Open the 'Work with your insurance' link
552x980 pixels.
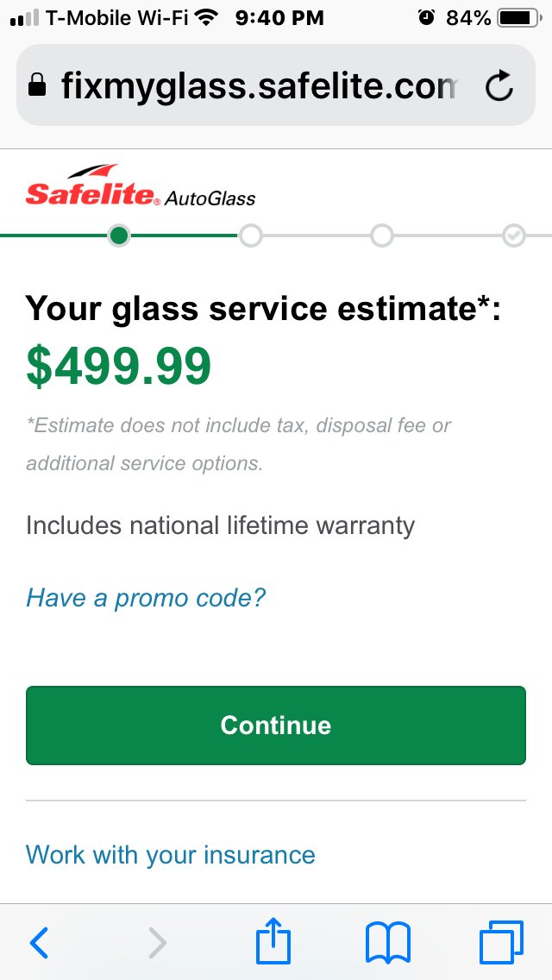(x=170, y=854)
